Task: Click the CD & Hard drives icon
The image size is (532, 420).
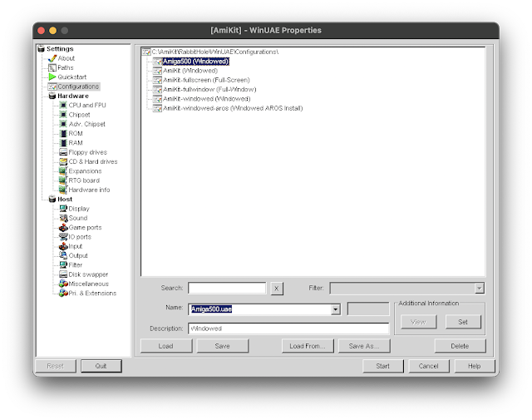Action: [x=63, y=161]
